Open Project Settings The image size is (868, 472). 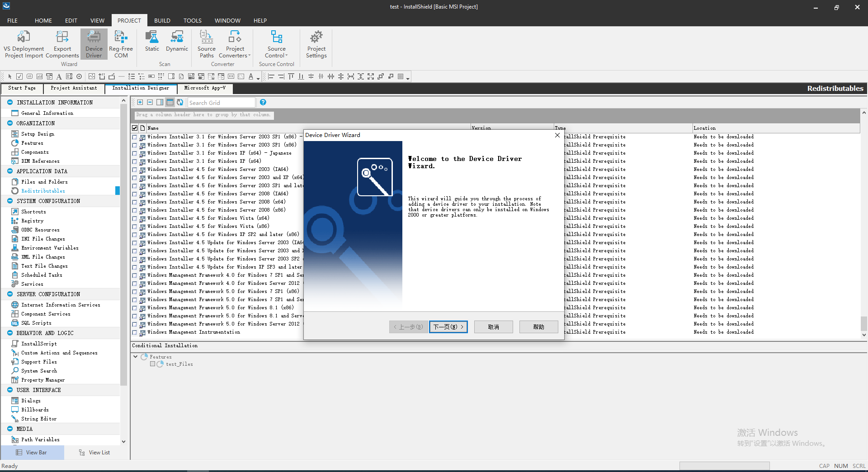(x=316, y=44)
